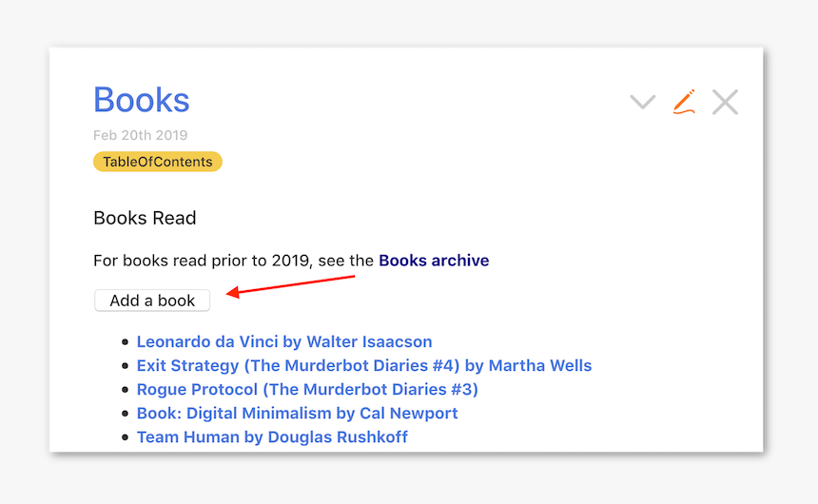The image size is (818, 504).
Task: Close the Books tiddler
Action: coord(725,102)
